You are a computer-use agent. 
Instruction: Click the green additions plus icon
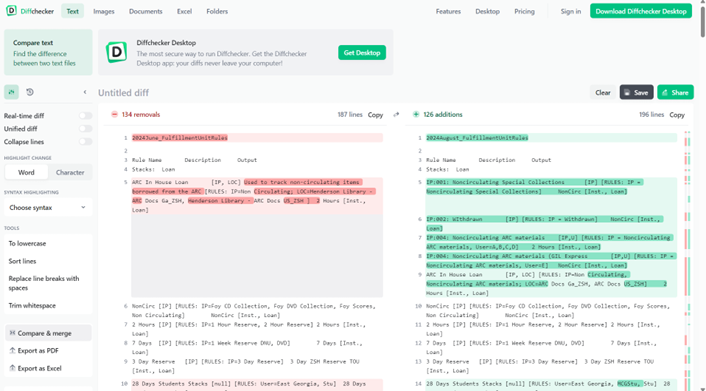coord(416,114)
